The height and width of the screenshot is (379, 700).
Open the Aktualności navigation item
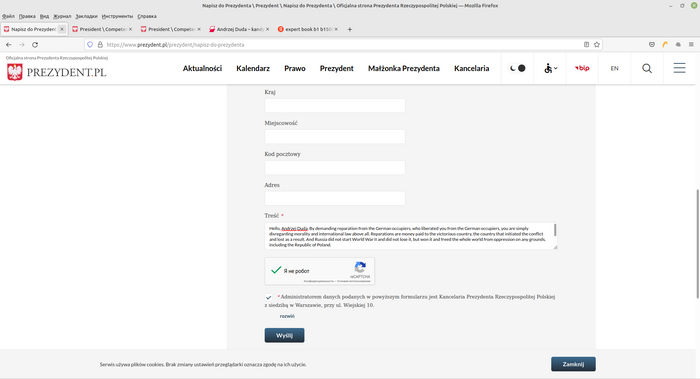pos(202,68)
